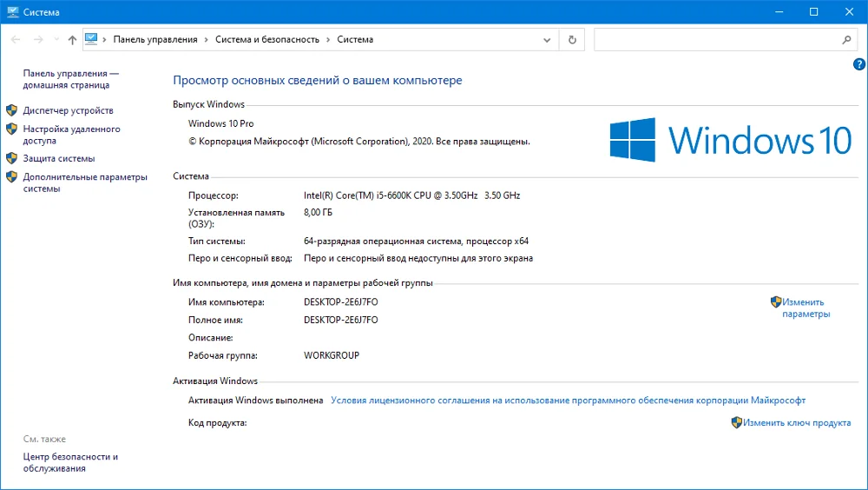Go up one level with the Up arrow
868x490 pixels.
pyautogui.click(x=72, y=39)
